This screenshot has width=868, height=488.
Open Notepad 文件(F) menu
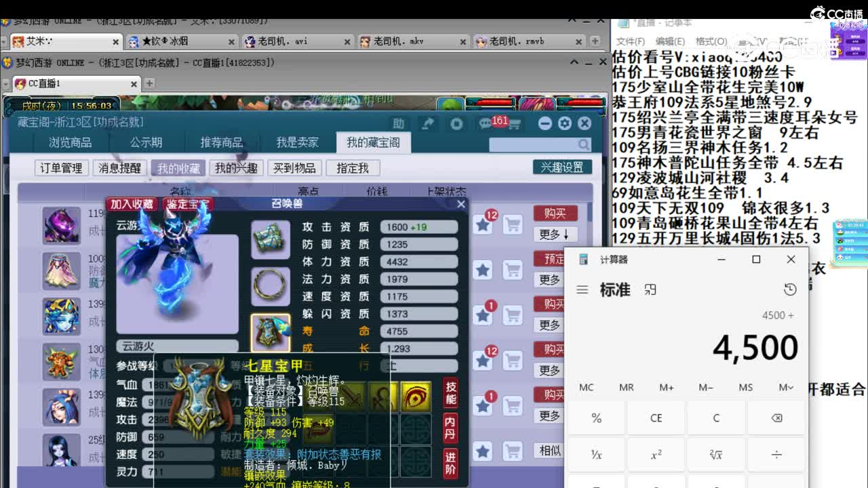click(631, 41)
